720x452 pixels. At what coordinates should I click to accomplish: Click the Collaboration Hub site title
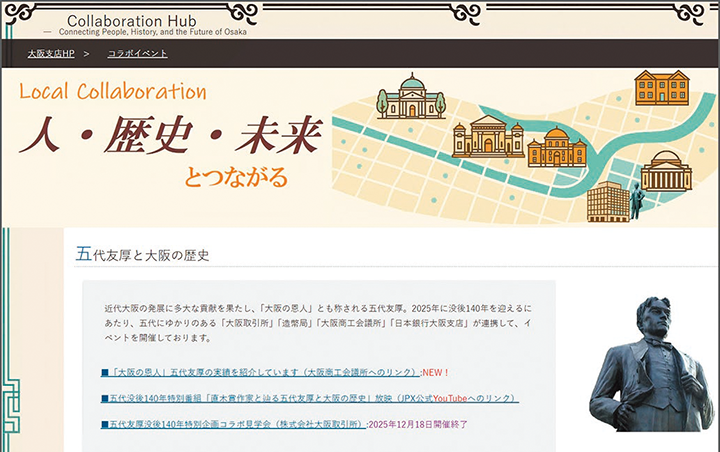tap(132, 21)
